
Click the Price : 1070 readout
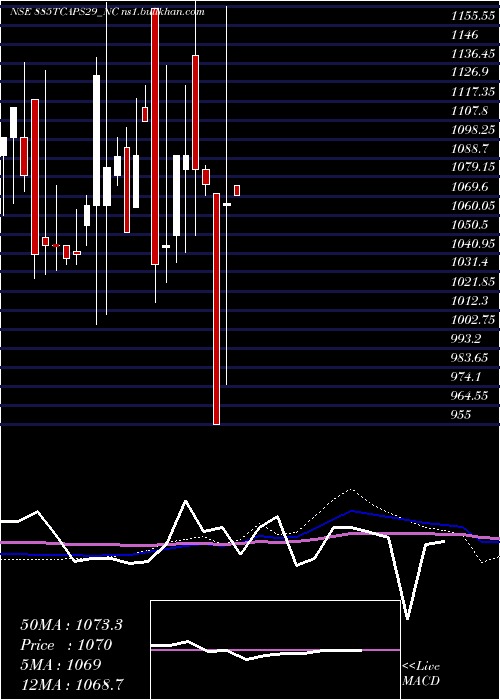pyautogui.click(x=66, y=645)
